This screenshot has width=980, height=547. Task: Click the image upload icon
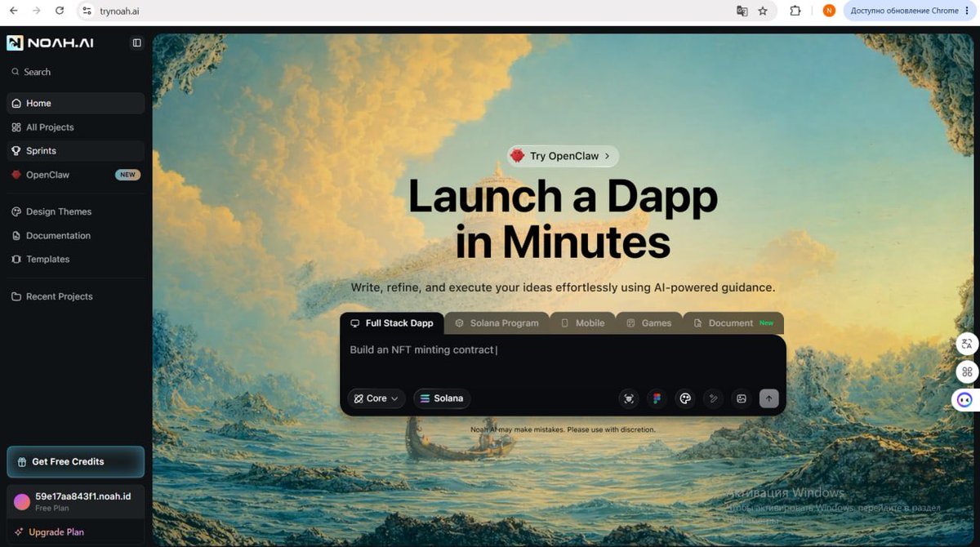coord(742,398)
